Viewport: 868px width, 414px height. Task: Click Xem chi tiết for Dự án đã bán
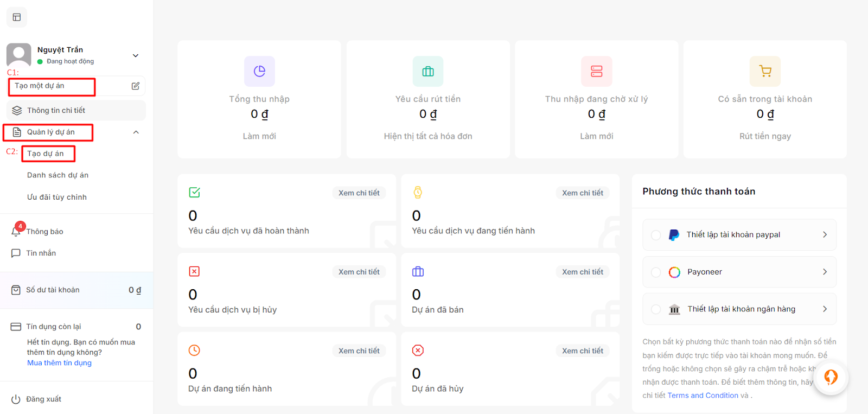[582, 272]
